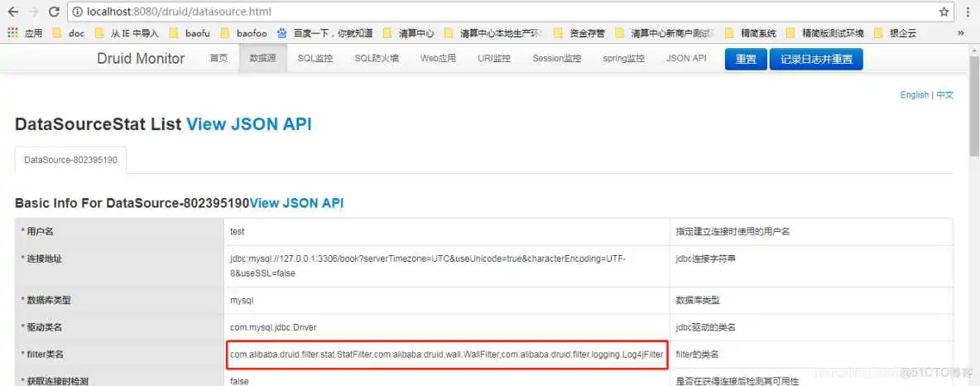Click the false value in 获取连接时检测 row
The image size is (980, 386).
(239, 381)
